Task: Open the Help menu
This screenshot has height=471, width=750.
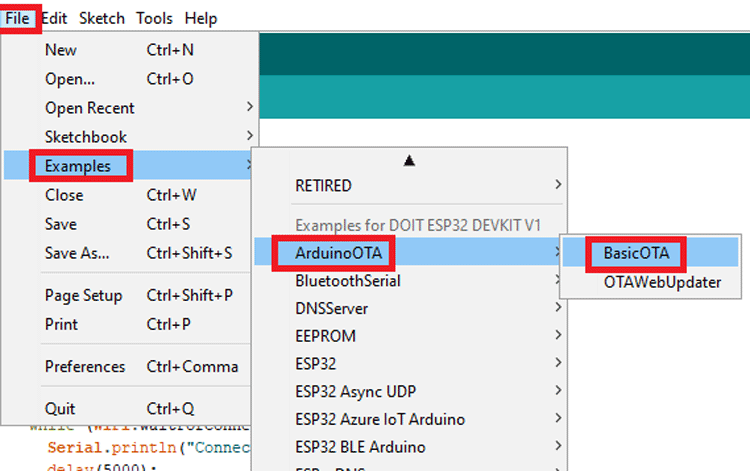Action: (x=201, y=19)
